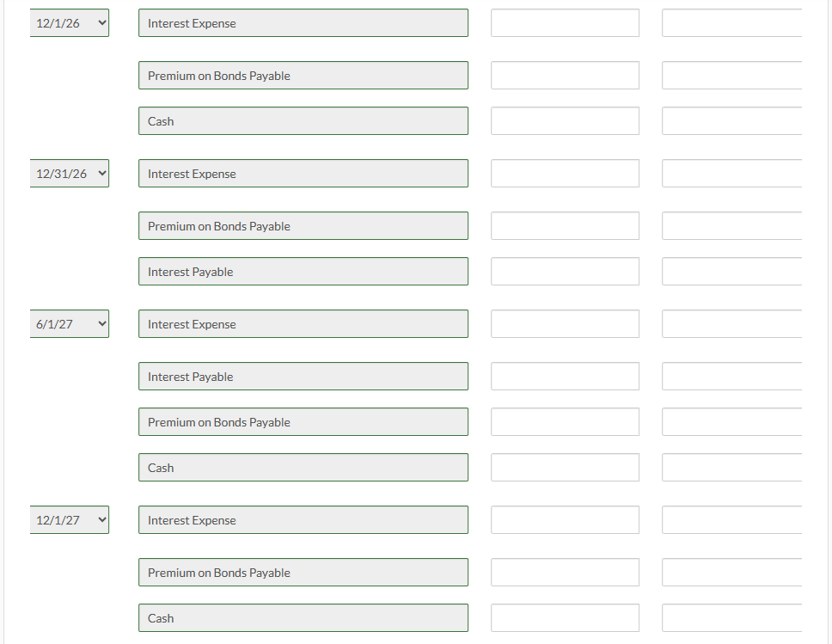
Task: Select the Interest Payable field under 6/1/27
Action: (x=303, y=376)
